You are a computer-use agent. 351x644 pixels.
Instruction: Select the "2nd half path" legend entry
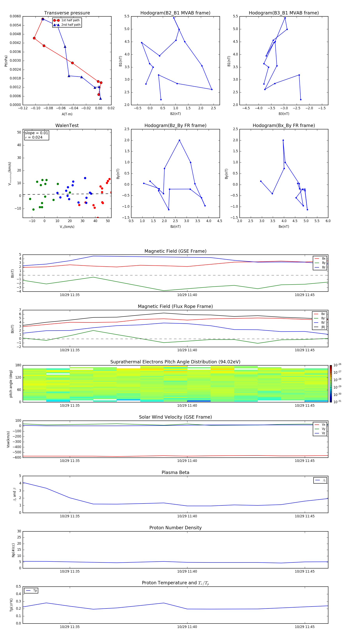pyautogui.click(x=67, y=25)
